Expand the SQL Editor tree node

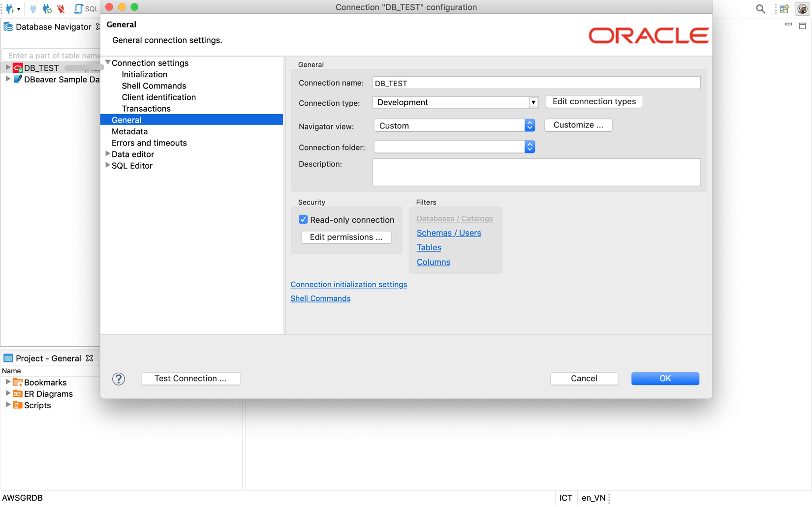point(108,165)
